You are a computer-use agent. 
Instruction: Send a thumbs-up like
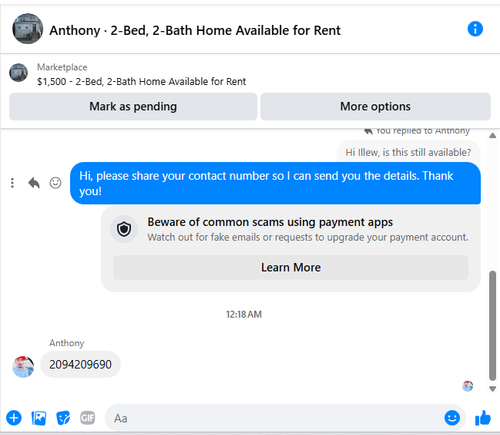click(483, 418)
